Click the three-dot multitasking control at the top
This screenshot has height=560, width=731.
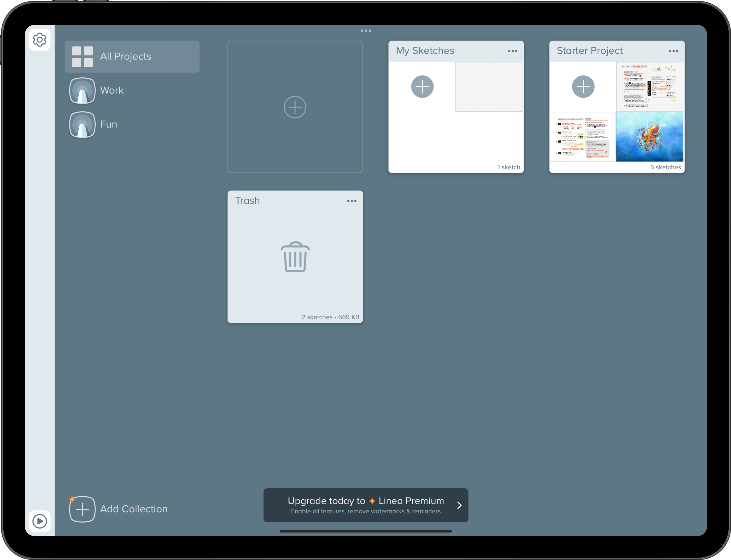tap(366, 31)
